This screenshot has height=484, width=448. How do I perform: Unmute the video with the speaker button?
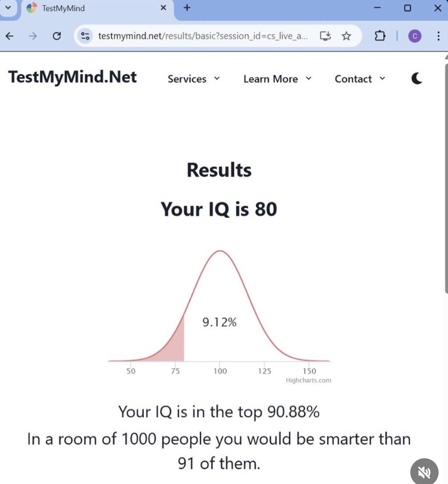(x=424, y=472)
